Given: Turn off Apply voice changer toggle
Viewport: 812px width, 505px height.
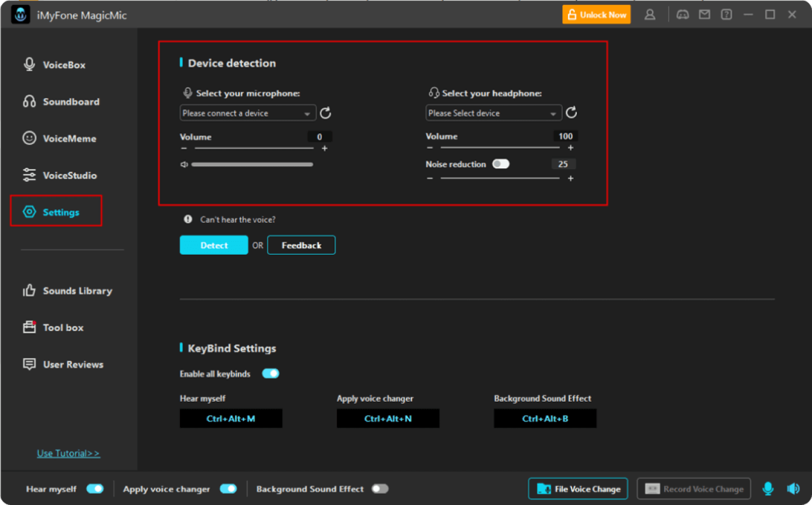Looking at the screenshot, I should (228, 489).
